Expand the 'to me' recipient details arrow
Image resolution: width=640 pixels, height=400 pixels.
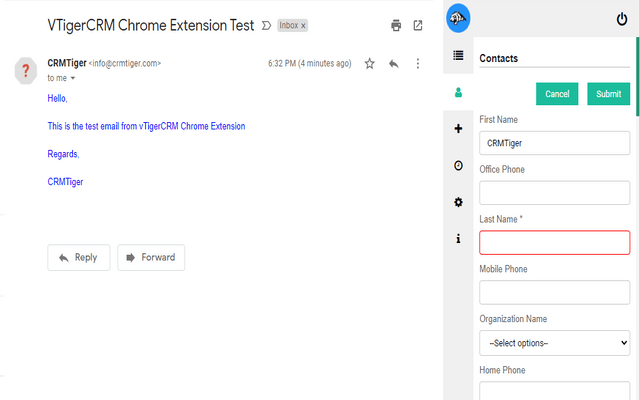[x=73, y=78]
